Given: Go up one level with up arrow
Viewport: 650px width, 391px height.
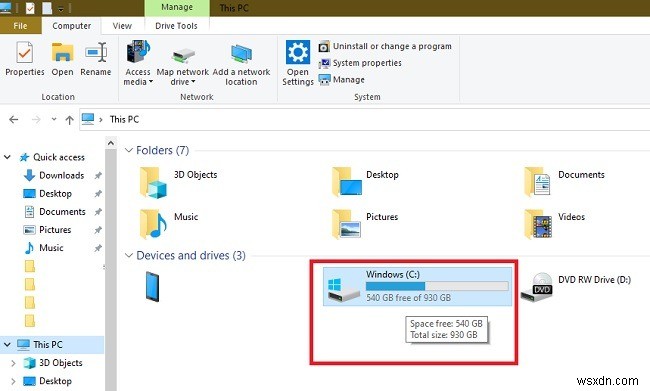Looking at the screenshot, I should 69,120.
